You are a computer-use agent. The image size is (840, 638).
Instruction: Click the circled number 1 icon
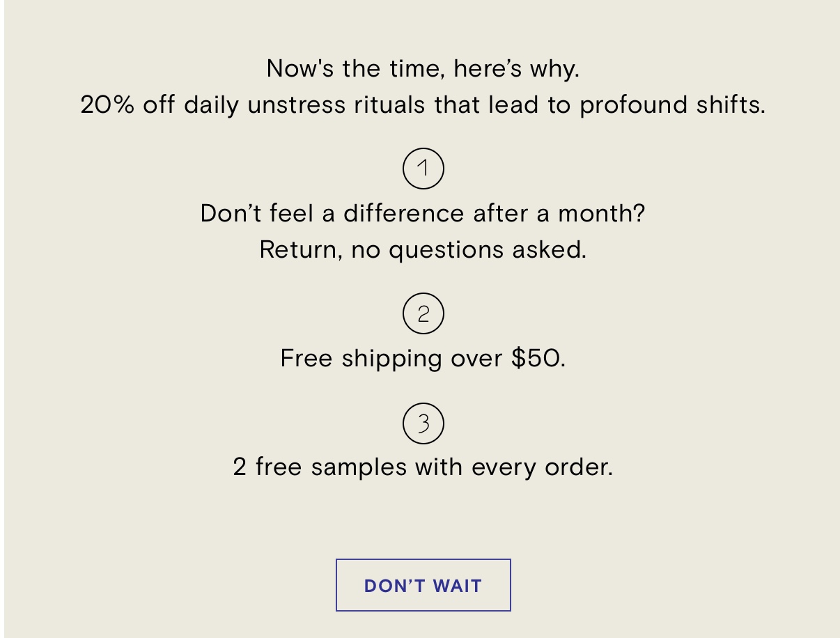[423, 169]
